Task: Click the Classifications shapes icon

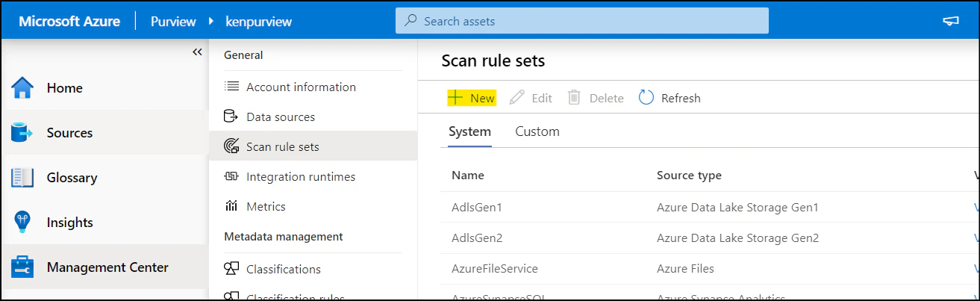Action: pos(231,269)
